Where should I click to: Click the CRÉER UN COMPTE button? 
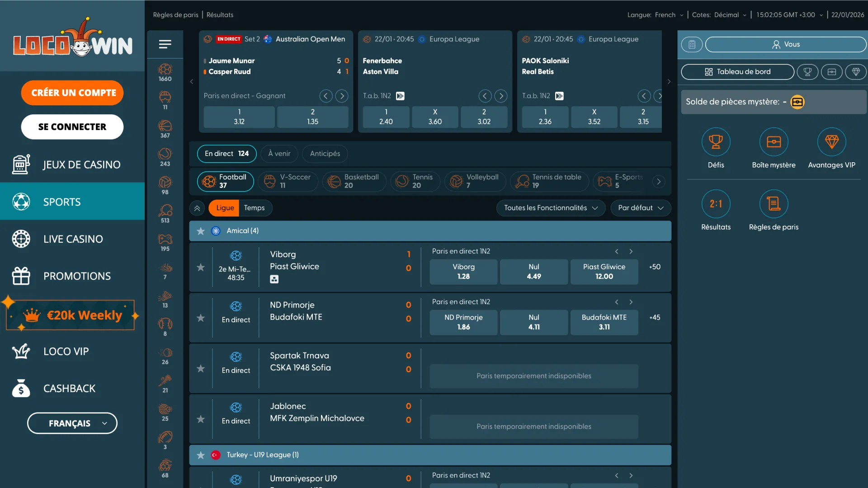72,93
